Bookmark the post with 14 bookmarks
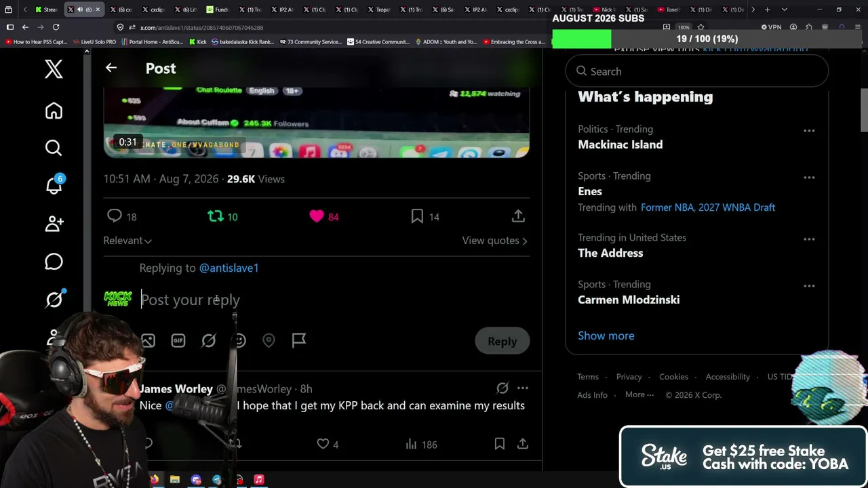Image resolution: width=868 pixels, height=488 pixels. (x=417, y=216)
